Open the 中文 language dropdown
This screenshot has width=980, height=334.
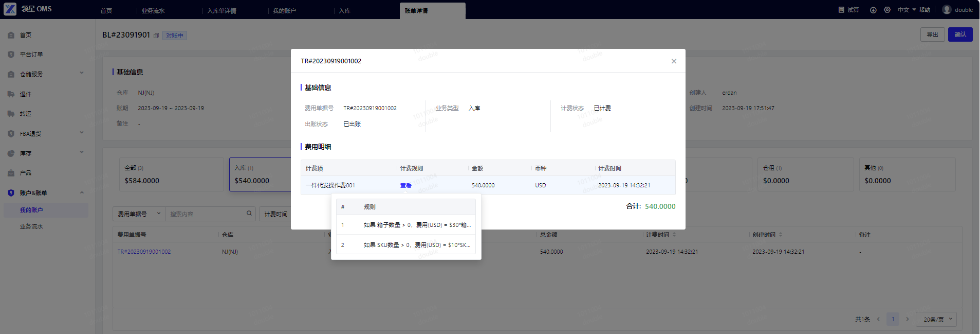click(907, 10)
